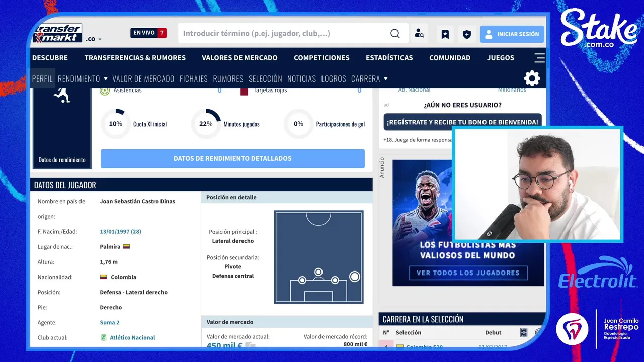Click REGÍSTRATE Y RECIBE TU BONO banner
Viewport: 644px width, 362px height.
462,122
